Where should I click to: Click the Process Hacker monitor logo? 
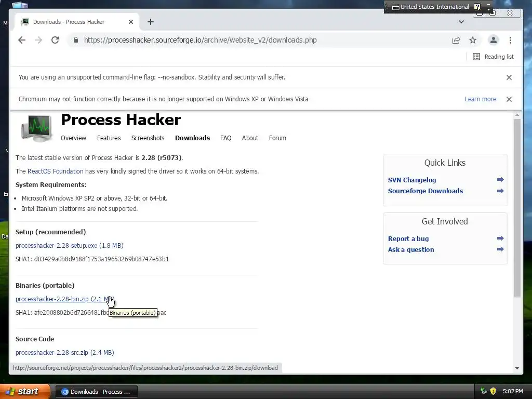[37, 128]
